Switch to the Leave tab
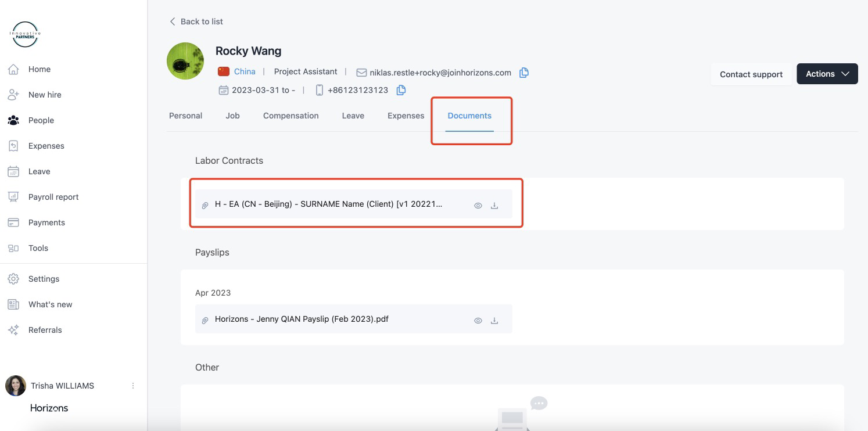 point(353,116)
